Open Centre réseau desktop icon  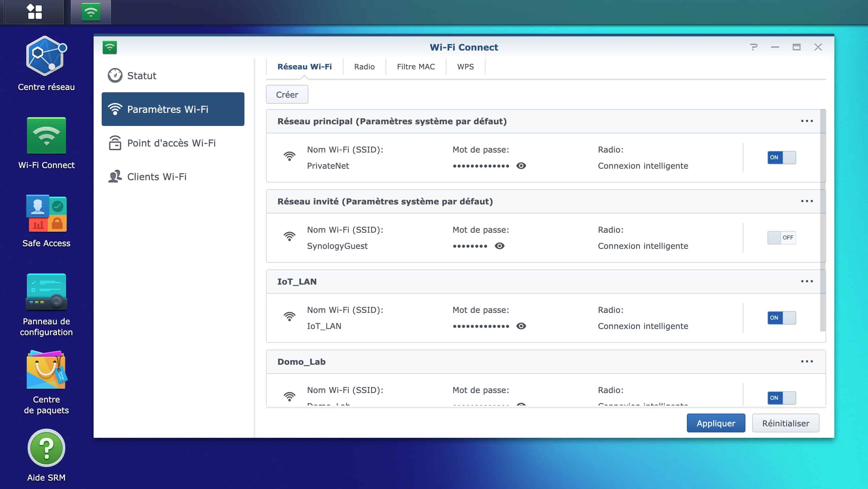click(x=46, y=64)
